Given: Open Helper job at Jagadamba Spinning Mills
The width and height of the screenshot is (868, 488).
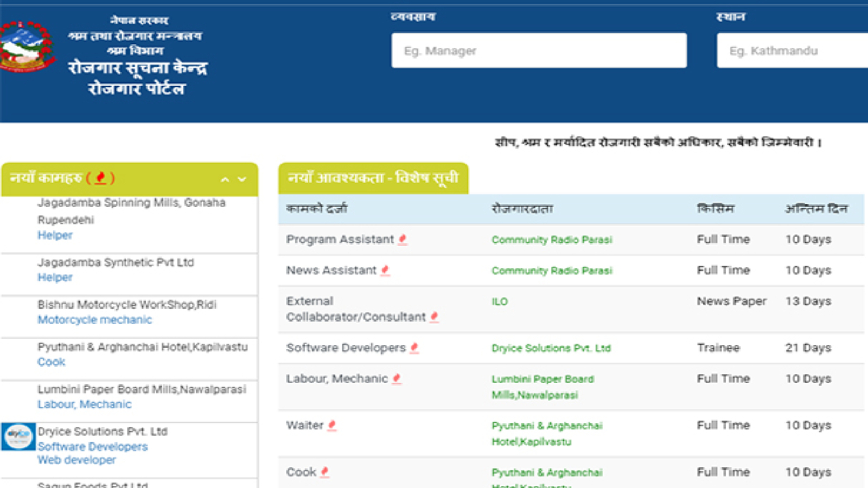Looking at the screenshot, I should (x=55, y=235).
